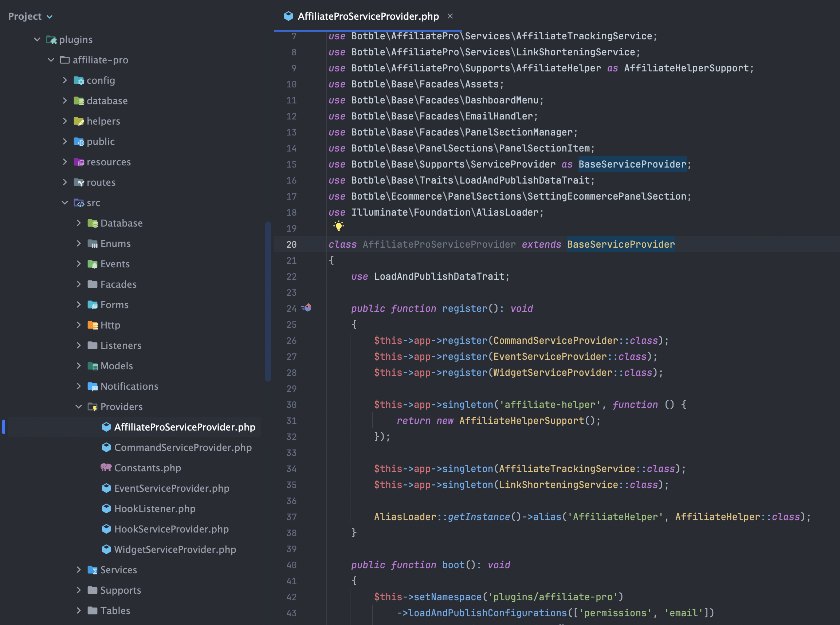Click the HookListener.php class icon
The width and height of the screenshot is (840, 625).
coord(106,508)
